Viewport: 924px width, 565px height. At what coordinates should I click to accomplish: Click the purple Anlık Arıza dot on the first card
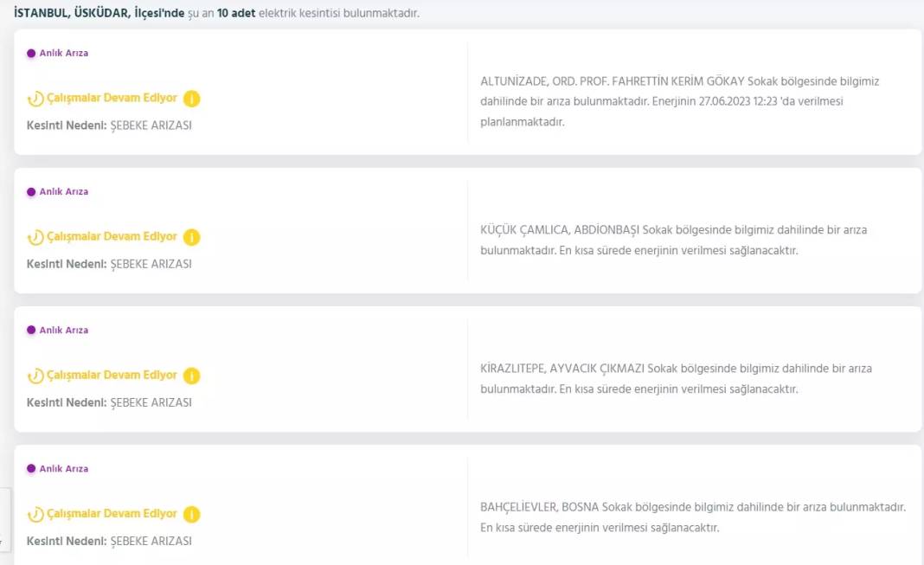[x=30, y=53]
